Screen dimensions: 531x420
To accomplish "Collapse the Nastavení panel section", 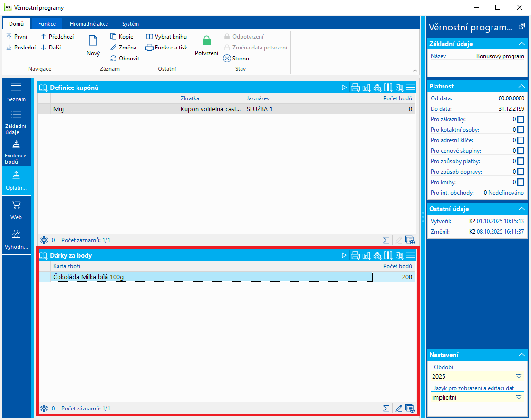I will (x=521, y=355).
